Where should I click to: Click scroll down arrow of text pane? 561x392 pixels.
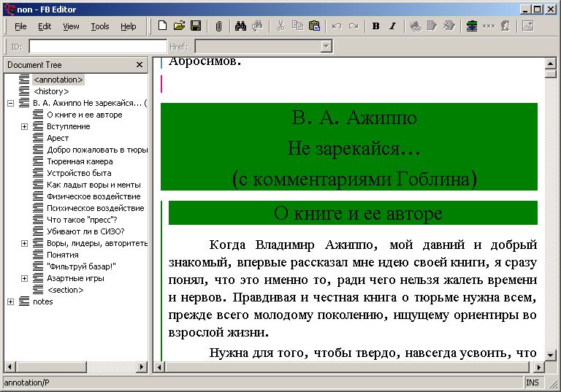550,355
